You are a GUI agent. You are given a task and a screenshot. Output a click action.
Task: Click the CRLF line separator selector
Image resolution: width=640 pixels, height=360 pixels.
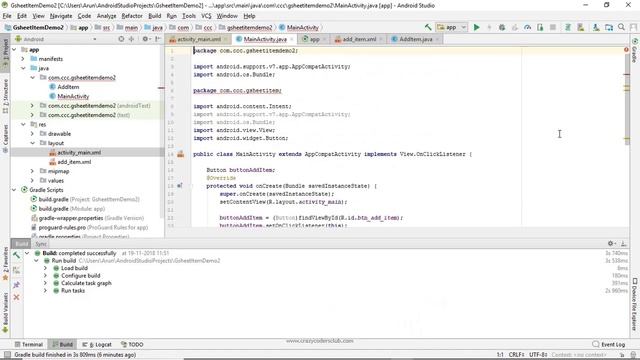(516, 355)
